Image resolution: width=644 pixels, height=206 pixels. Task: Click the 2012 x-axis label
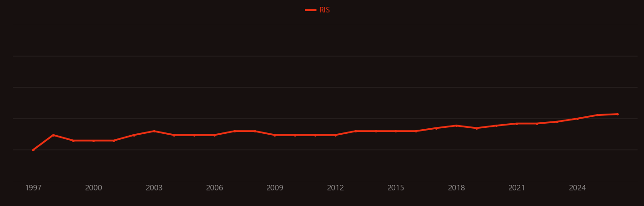335,188
